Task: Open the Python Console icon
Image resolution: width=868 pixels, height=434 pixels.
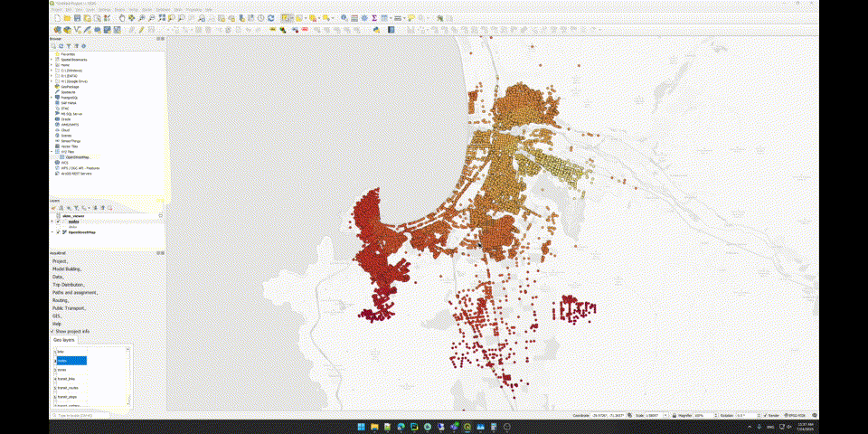Action: (376, 29)
